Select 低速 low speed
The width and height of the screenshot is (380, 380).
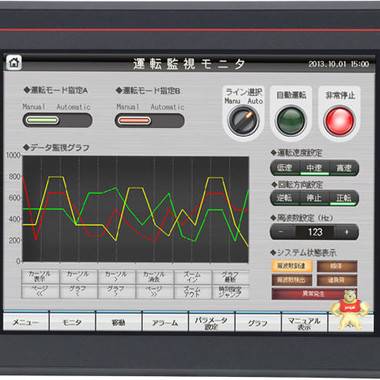[285, 168]
